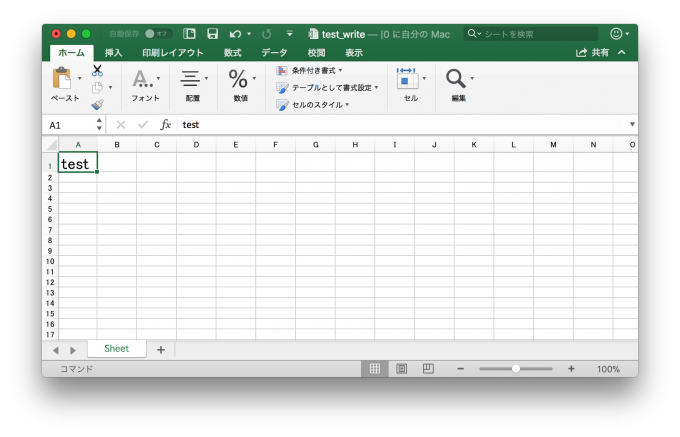Expand the formula bar arrow
Screen dimensions: 680x437
point(632,124)
